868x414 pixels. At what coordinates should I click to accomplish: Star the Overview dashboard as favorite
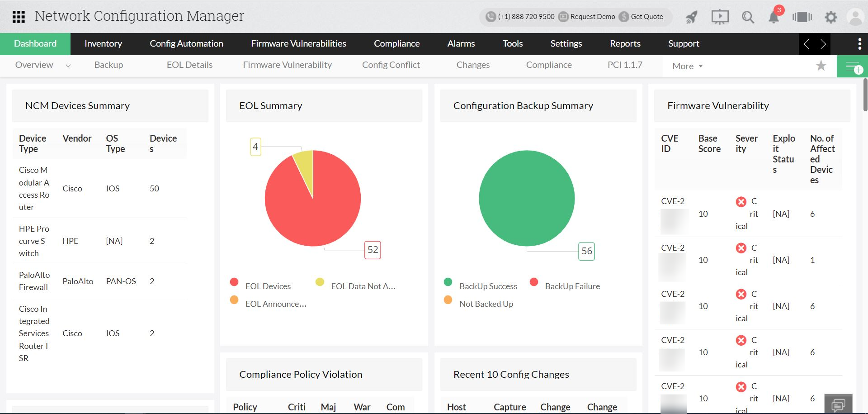tap(821, 66)
